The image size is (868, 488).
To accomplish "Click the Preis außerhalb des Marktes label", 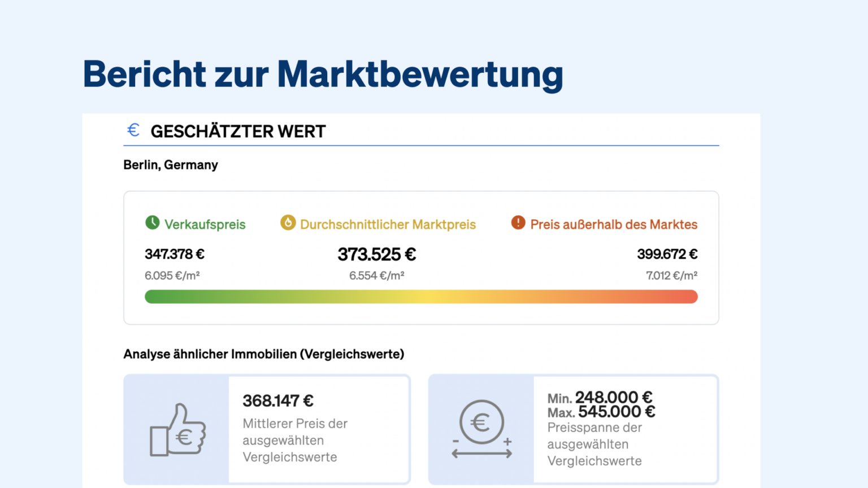I will [x=614, y=224].
